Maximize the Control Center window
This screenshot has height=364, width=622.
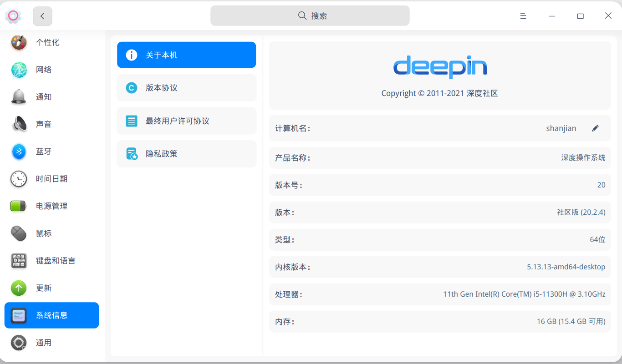pyautogui.click(x=580, y=16)
